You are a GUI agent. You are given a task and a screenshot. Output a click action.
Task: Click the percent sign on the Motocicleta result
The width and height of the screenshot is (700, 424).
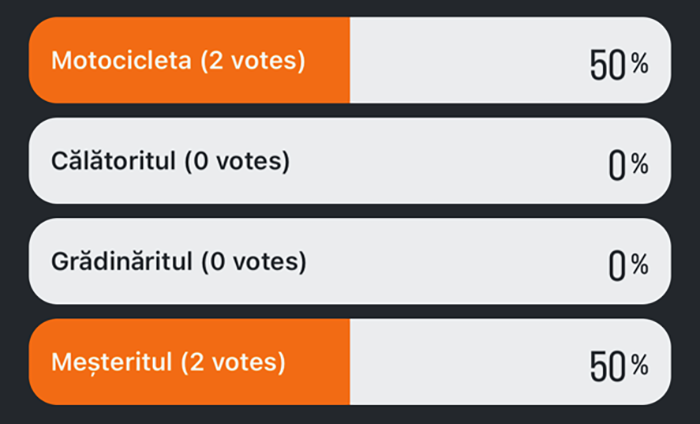pos(639,65)
